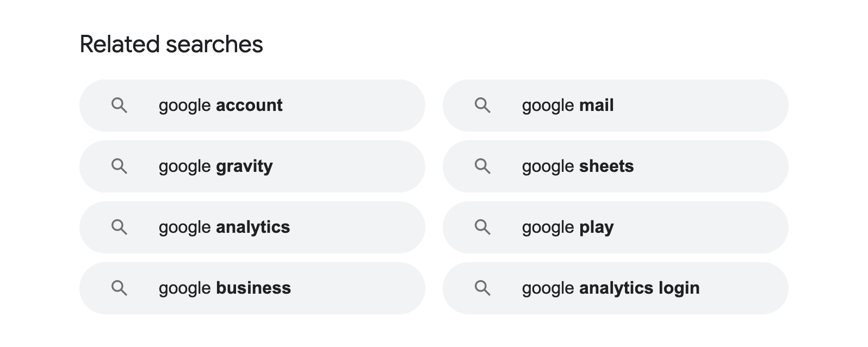This screenshot has width=868, height=347.
Task: Click the magnifier icon beside google mail
Action: click(483, 106)
